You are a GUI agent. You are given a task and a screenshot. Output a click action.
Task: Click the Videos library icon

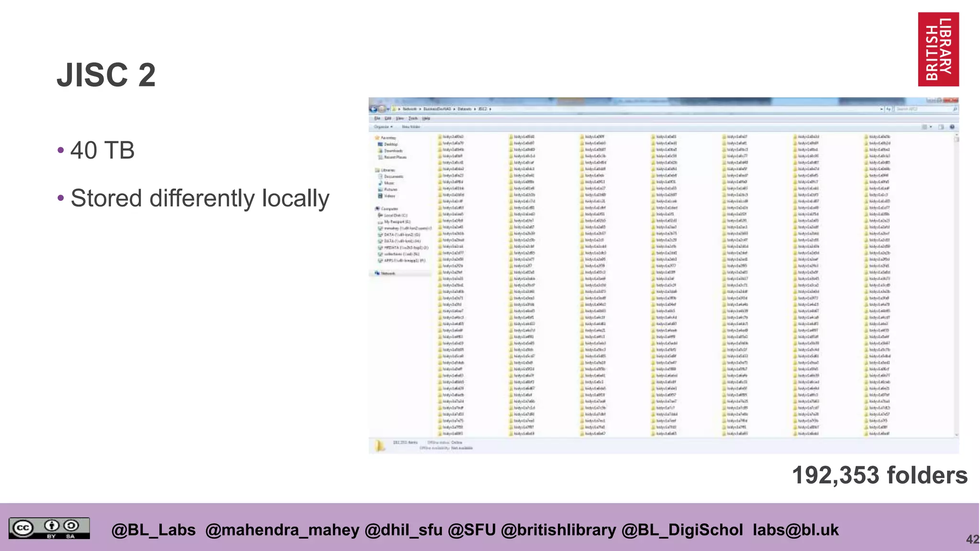[380, 196]
